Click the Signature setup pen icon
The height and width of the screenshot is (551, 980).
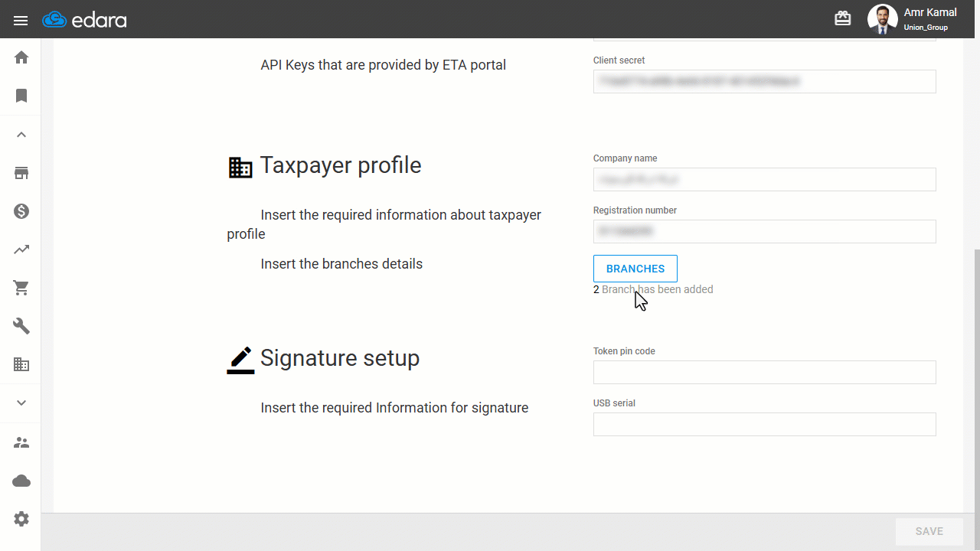tap(240, 360)
